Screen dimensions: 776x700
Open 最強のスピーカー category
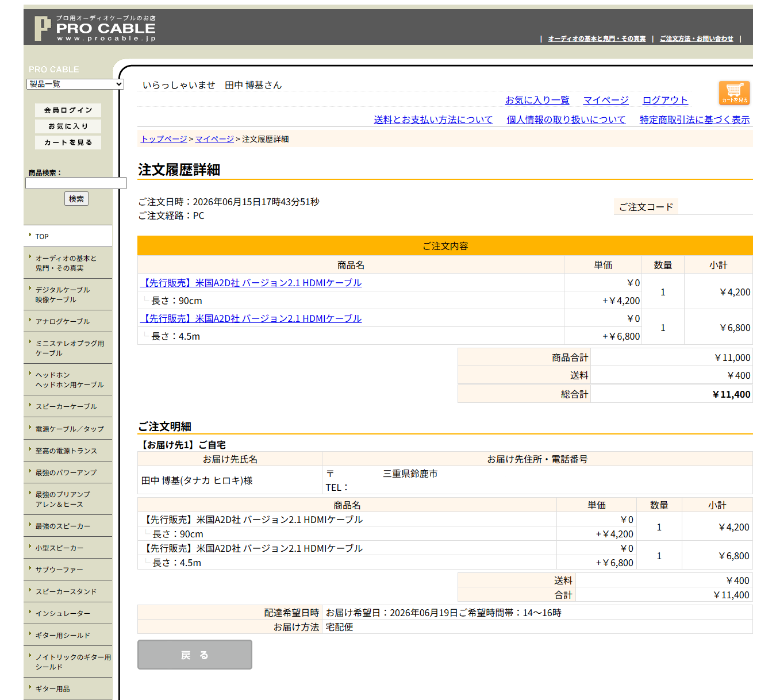point(68,526)
